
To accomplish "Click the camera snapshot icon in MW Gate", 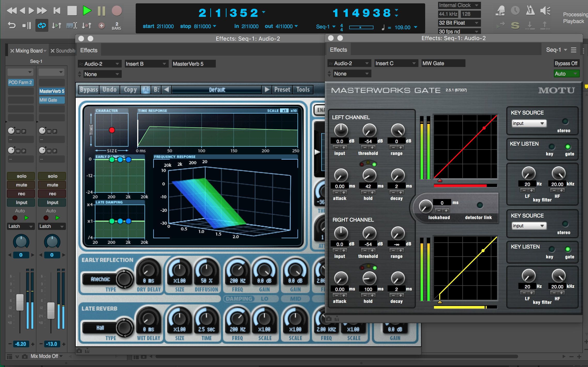I will pyautogui.click(x=329, y=319).
